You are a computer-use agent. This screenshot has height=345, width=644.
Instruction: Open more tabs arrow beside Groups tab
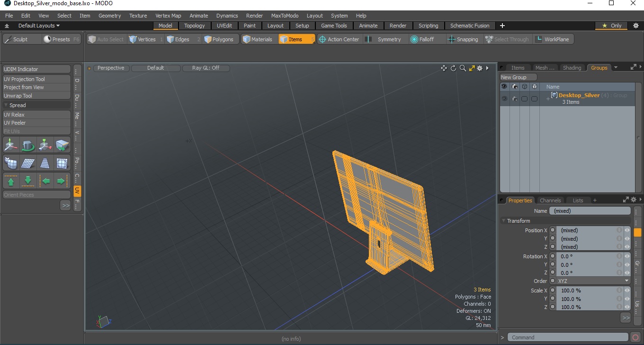point(616,68)
